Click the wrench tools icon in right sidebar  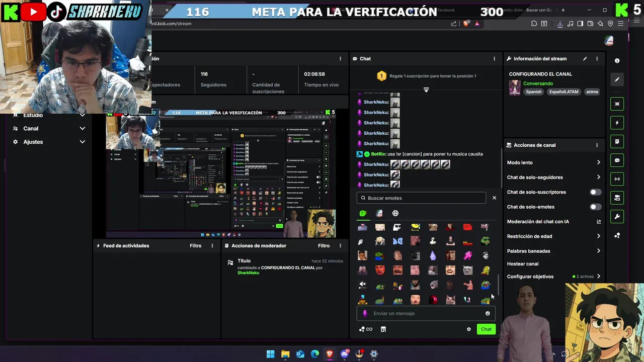617,217
